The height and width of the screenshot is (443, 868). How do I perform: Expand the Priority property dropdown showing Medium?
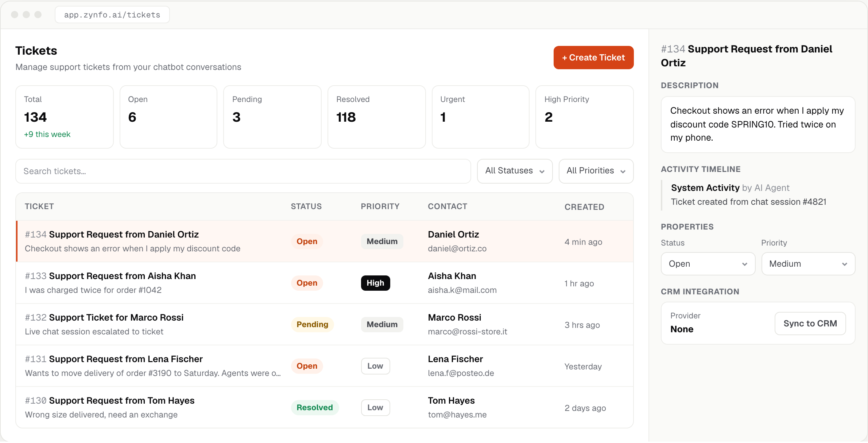click(x=808, y=264)
